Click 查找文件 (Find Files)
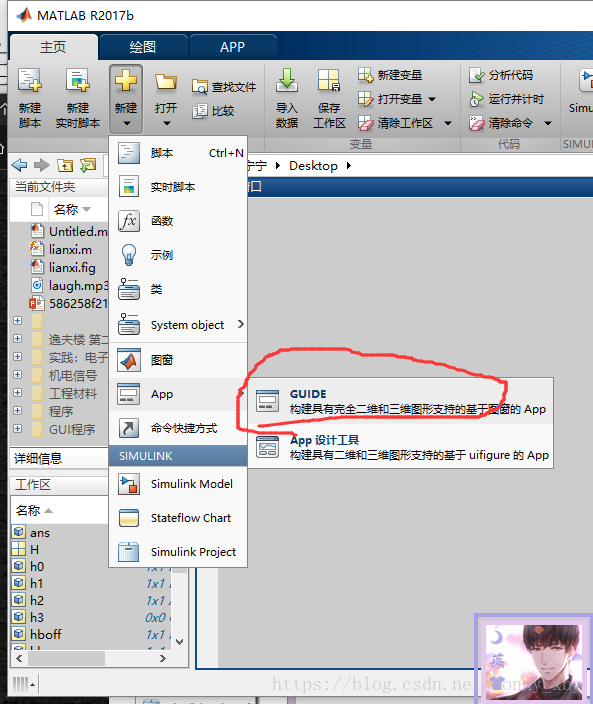 224,87
